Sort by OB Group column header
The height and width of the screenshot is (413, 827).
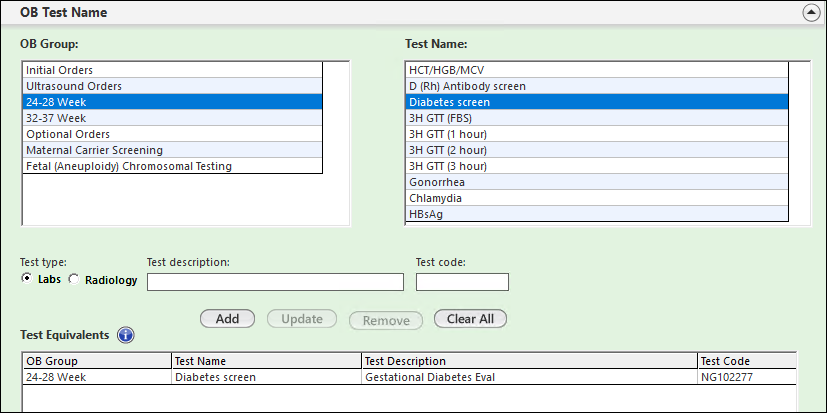pos(98,361)
